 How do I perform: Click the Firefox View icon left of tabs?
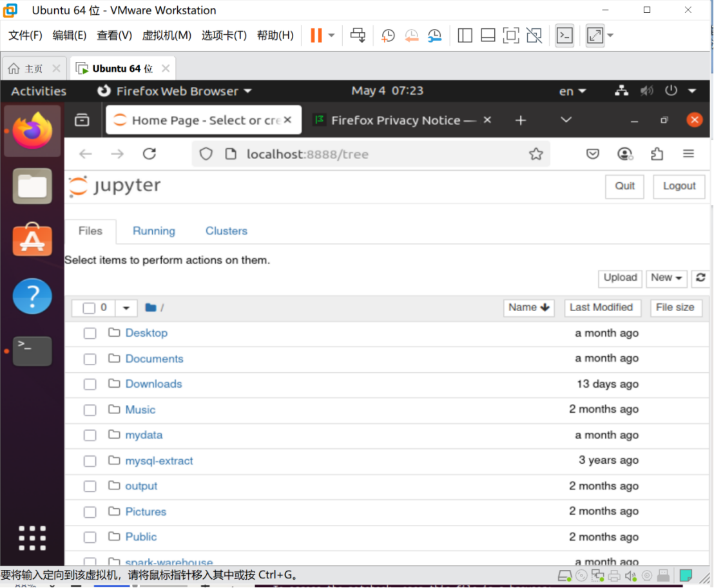pos(82,120)
